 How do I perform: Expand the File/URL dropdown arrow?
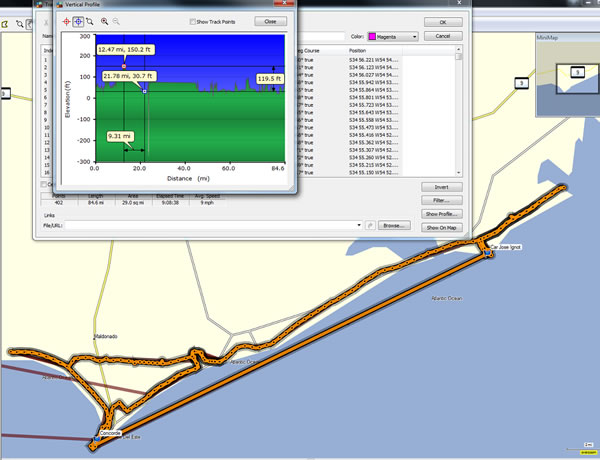tap(359, 225)
